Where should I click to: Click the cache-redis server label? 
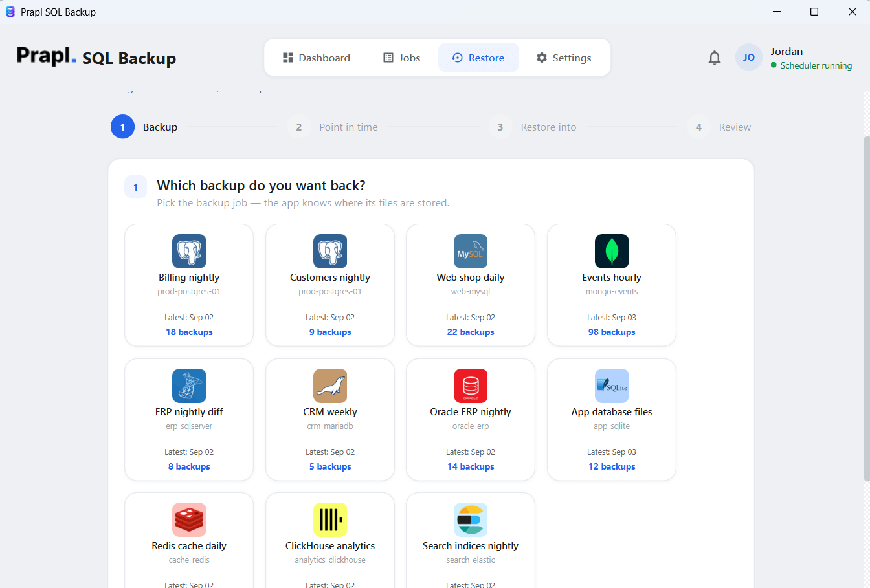coord(189,560)
